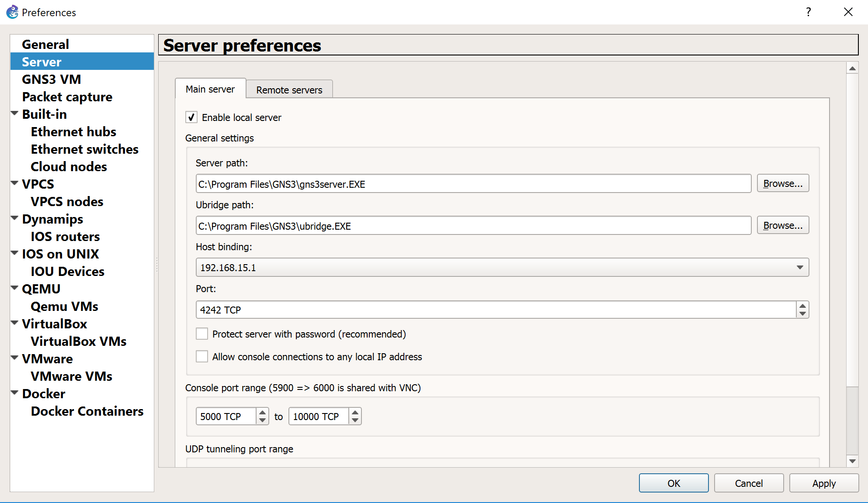The image size is (868, 503).
Task: Enable Protect server with password
Action: [201, 334]
